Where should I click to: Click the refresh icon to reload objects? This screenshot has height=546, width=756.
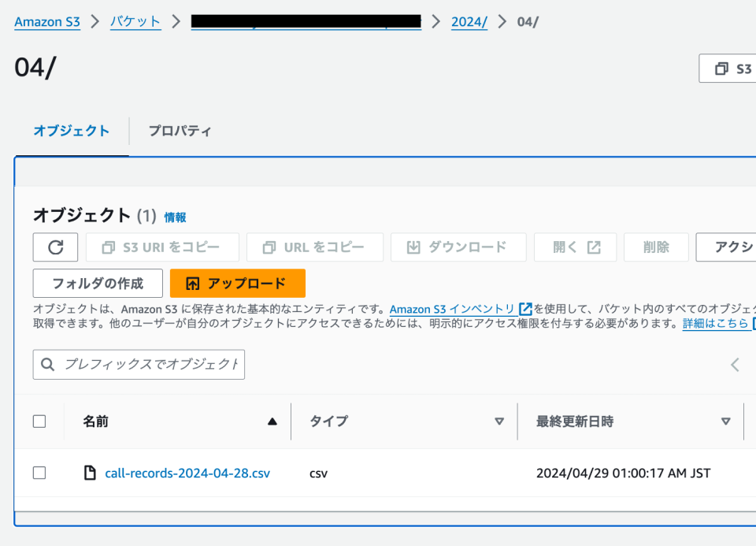pos(54,247)
